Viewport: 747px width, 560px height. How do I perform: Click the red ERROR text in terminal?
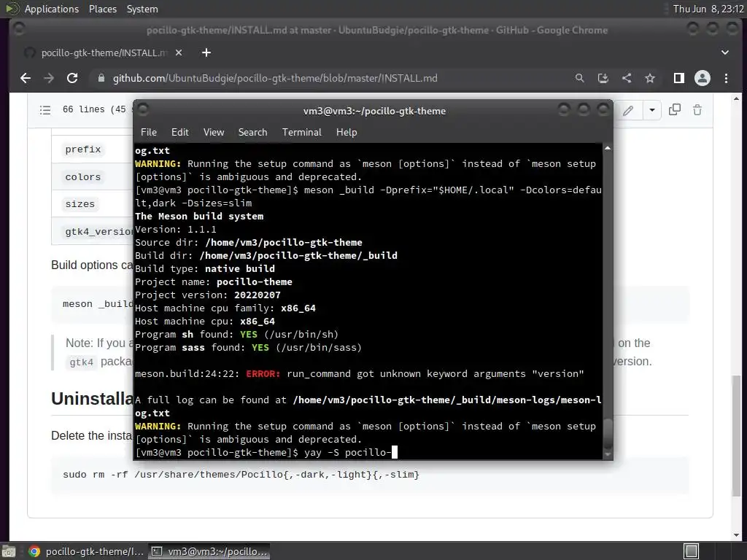point(263,374)
